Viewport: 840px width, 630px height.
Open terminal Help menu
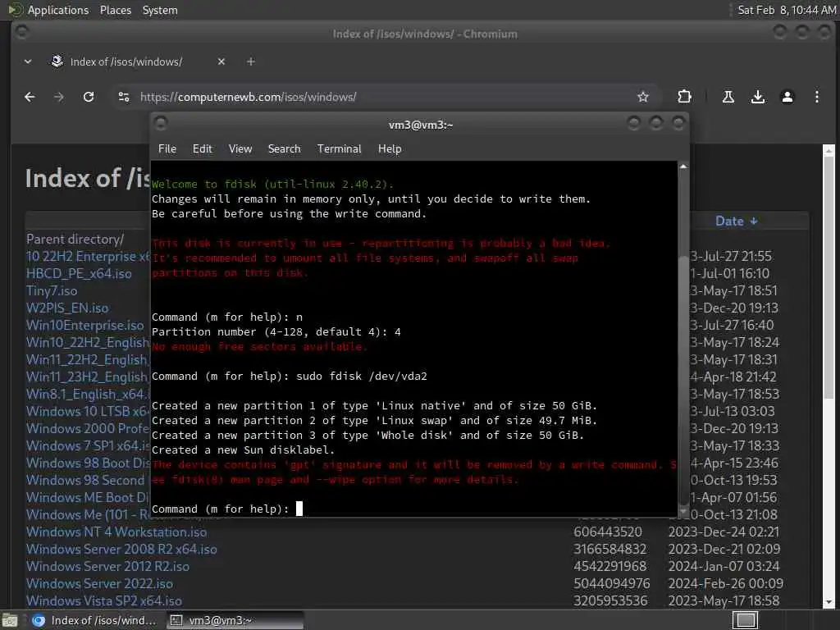coord(390,149)
